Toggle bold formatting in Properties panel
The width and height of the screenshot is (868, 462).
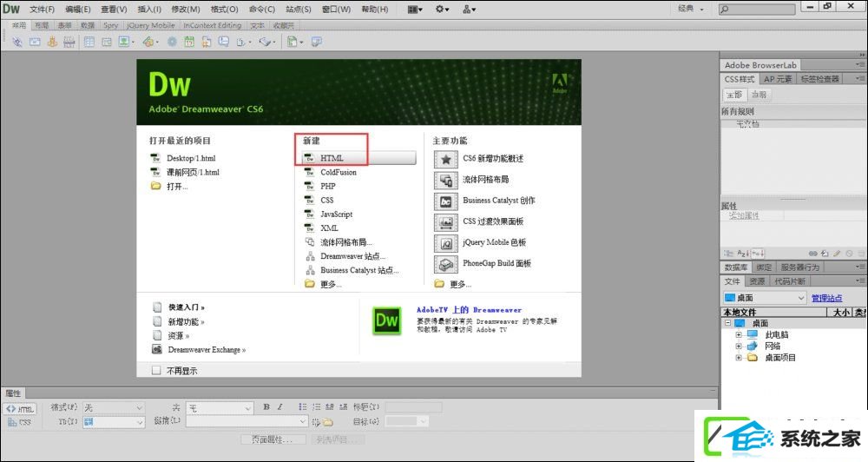(x=266, y=406)
